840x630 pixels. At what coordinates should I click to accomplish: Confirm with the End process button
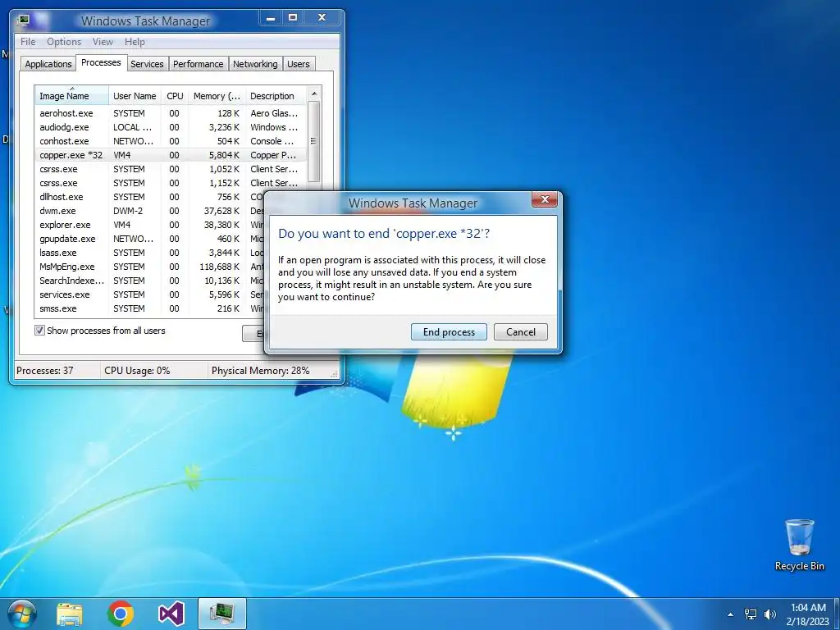point(449,332)
